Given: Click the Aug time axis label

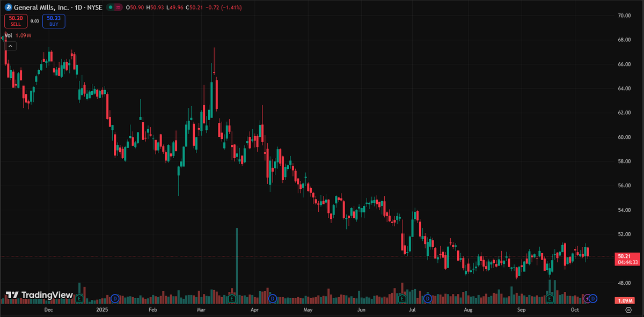Looking at the screenshot, I should [468, 310].
